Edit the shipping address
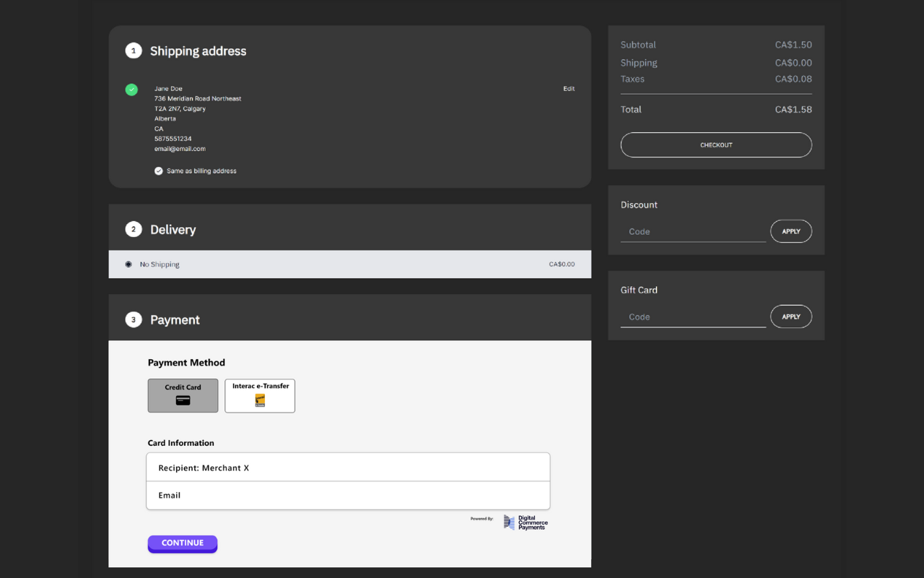This screenshot has width=924, height=578. click(x=569, y=89)
